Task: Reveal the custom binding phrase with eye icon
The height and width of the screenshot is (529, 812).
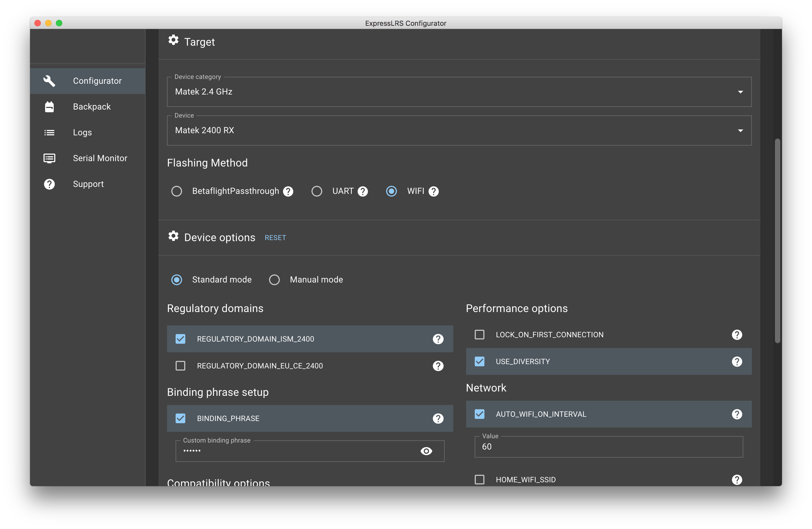Action: point(426,451)
